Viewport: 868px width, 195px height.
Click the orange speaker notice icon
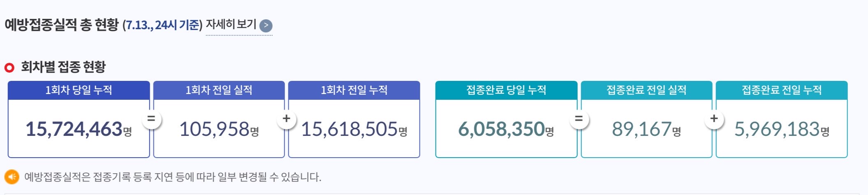(x=12, y=177)
